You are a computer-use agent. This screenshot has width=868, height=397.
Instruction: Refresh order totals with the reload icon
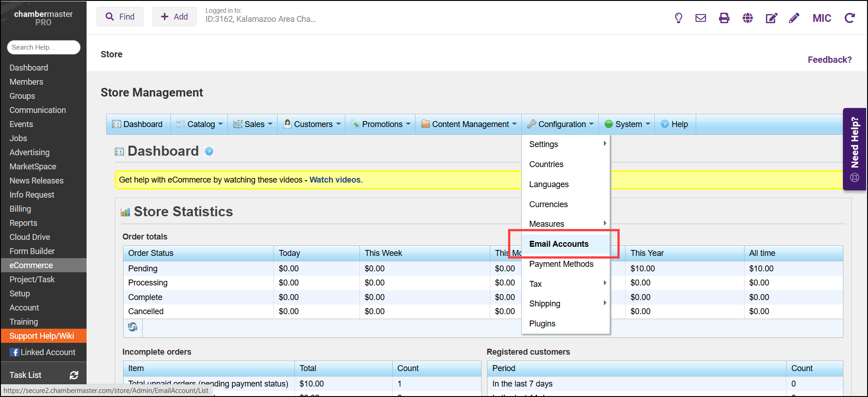(x=133, y=327)
